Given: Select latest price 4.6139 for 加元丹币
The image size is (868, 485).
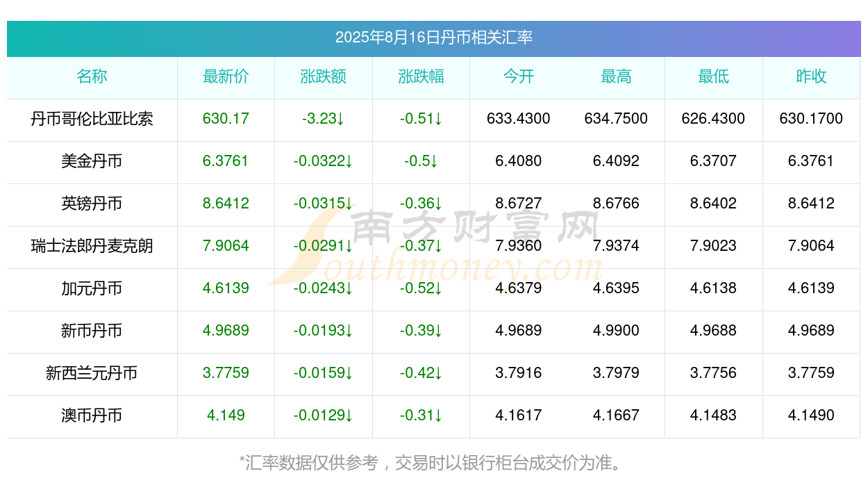Looking at the screenshot, I should pyautogui.click(x=226, y=288).
